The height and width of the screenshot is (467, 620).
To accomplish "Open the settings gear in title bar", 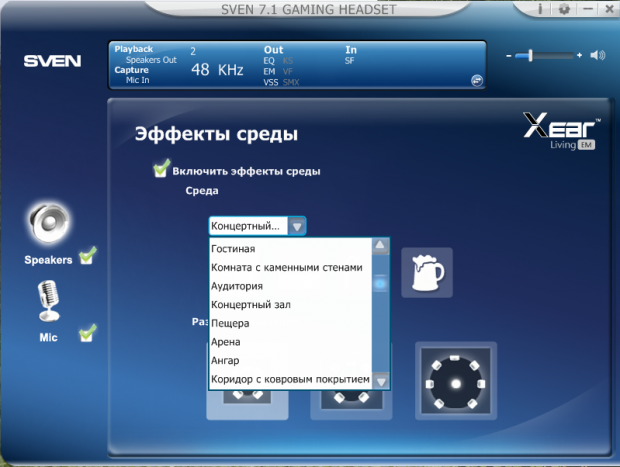I will (x=564, y=9).
